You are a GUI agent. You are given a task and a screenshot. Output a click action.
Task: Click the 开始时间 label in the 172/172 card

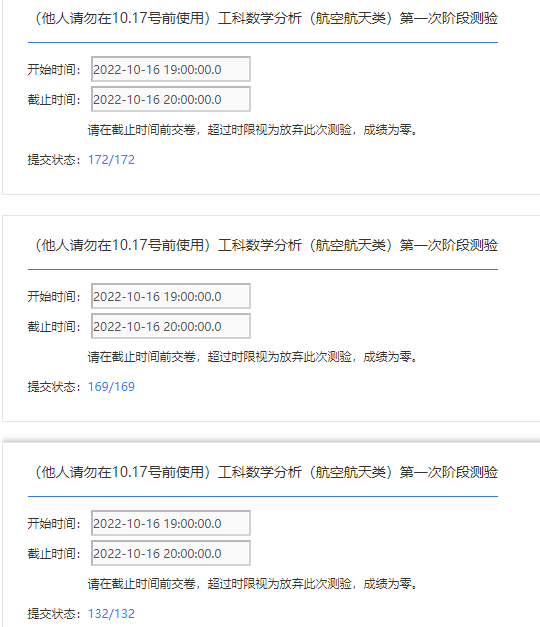coord(54,69)
